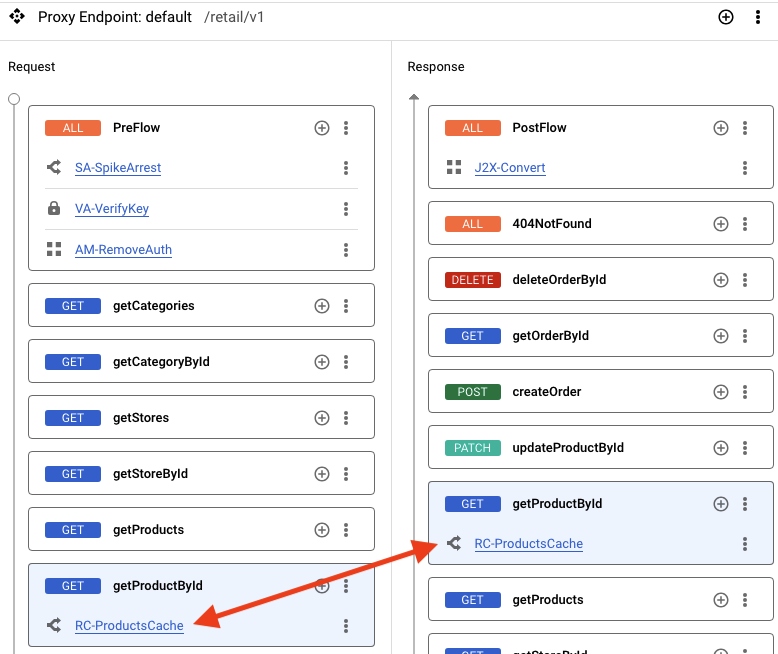Screen dimensions: 778x654
Task: Click the AM-RemoveAuth grid icon
Action: click(x=54, y=249)
